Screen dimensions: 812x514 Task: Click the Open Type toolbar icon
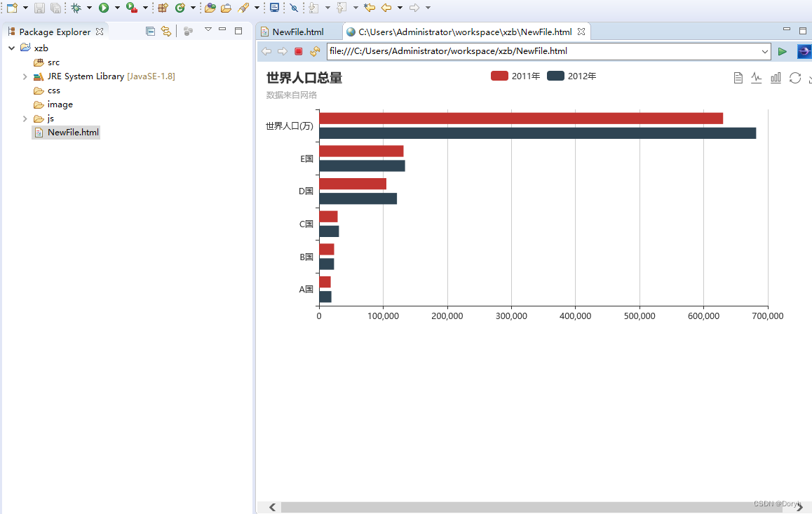coord(210,8)
